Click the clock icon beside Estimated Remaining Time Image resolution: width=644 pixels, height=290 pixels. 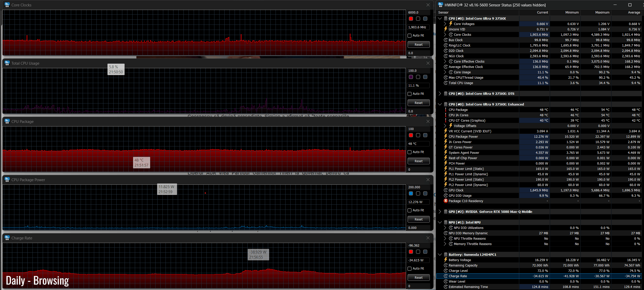446,287
